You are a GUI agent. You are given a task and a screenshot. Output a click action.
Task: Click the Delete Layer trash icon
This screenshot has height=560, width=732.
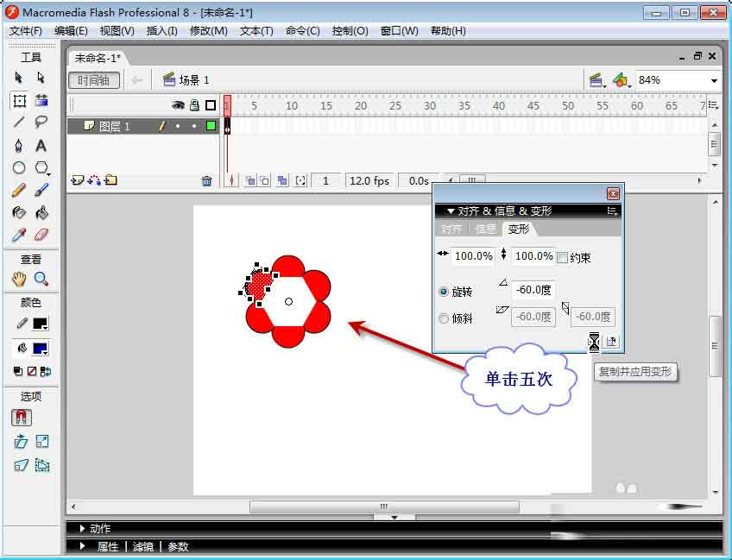pos(207,180)
